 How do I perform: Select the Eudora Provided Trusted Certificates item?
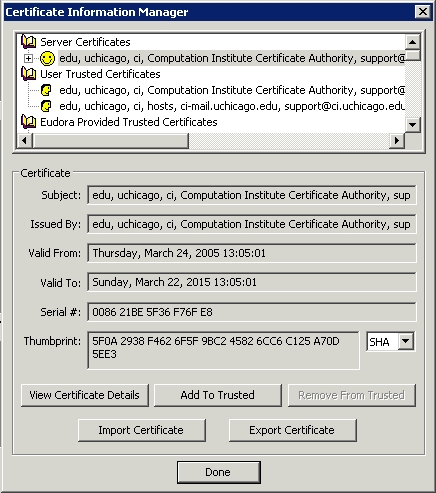click(x=129, y=122)
